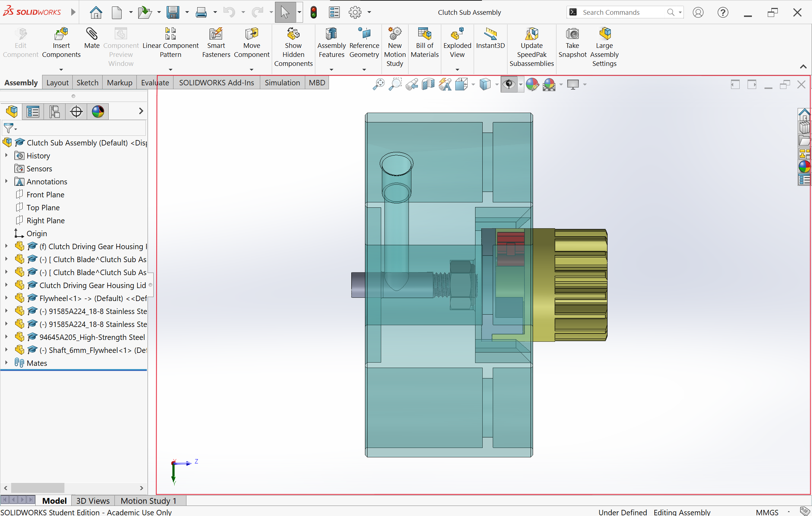Image resolution: width=812 pixels, height=516 pixels.
Task: Toggle Instant3D mode
Action: click(x=490, y=38)
